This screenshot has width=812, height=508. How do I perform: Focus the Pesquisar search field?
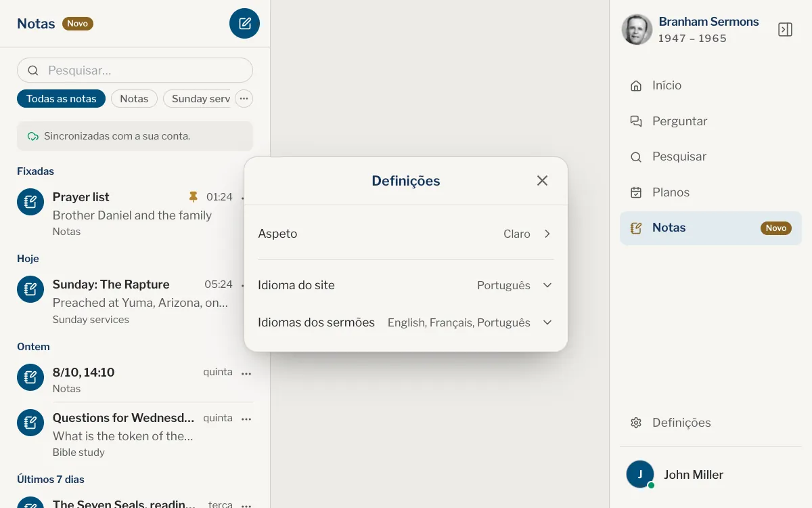(135, 70)
